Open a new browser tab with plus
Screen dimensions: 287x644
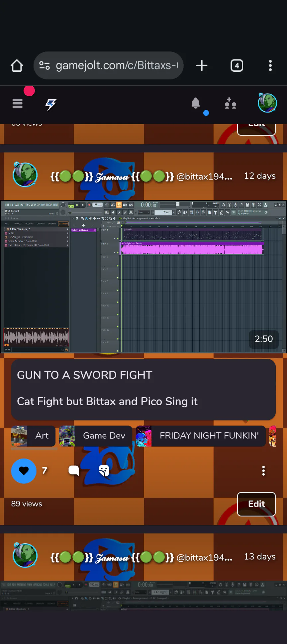pyautogui.click(x=202, y=65)
